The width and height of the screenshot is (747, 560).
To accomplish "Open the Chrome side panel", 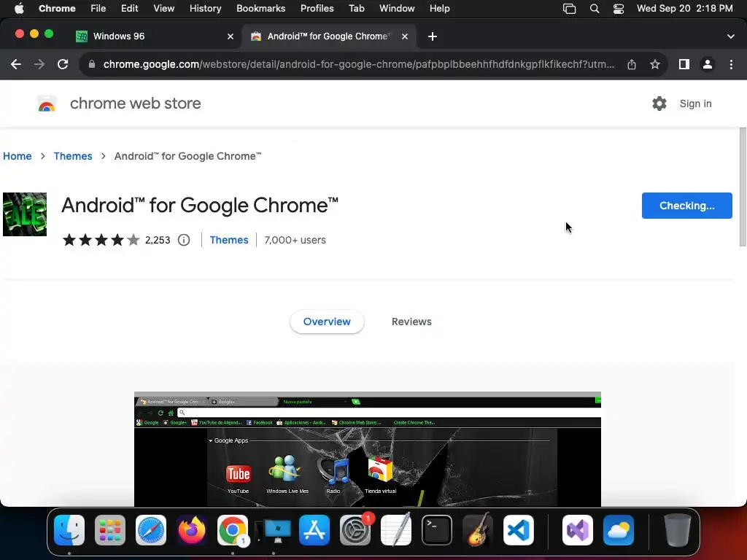I will tap(684, 64).
